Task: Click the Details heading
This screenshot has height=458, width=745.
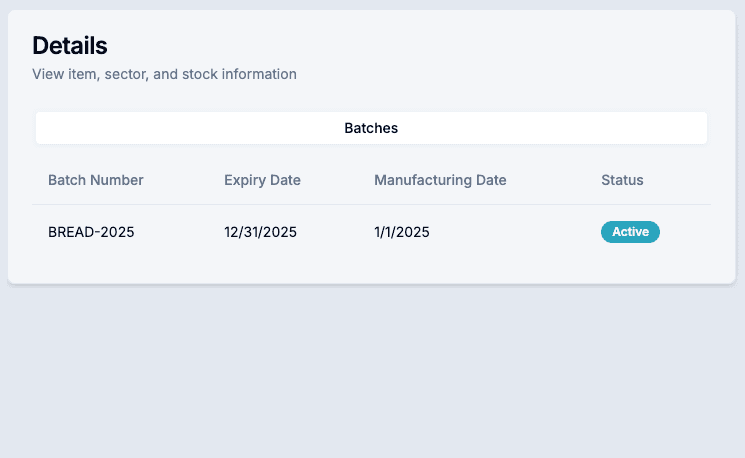Action: click(x=70, y=45)
